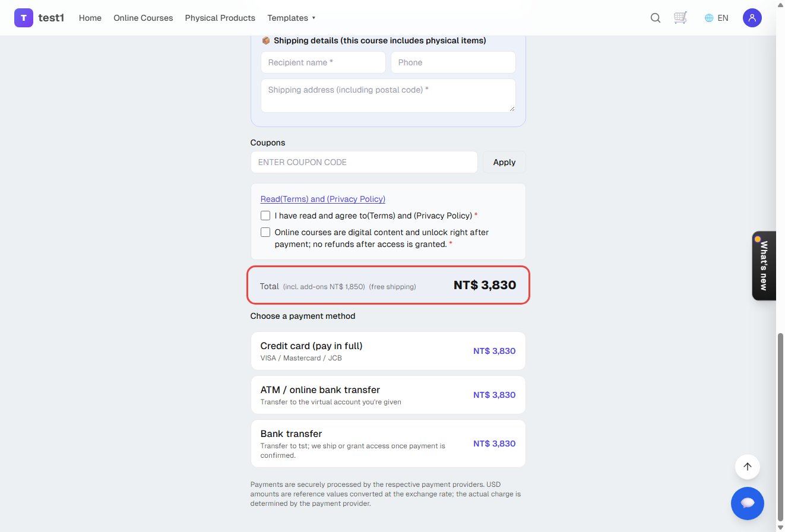The height and width of the screenshot is (532, 785).
Task: Click the Recipient name field
Action: point(323,62)
